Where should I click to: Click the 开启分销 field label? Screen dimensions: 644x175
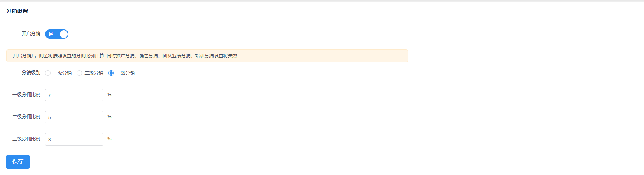pyautogui.click(x=31, y=34)
